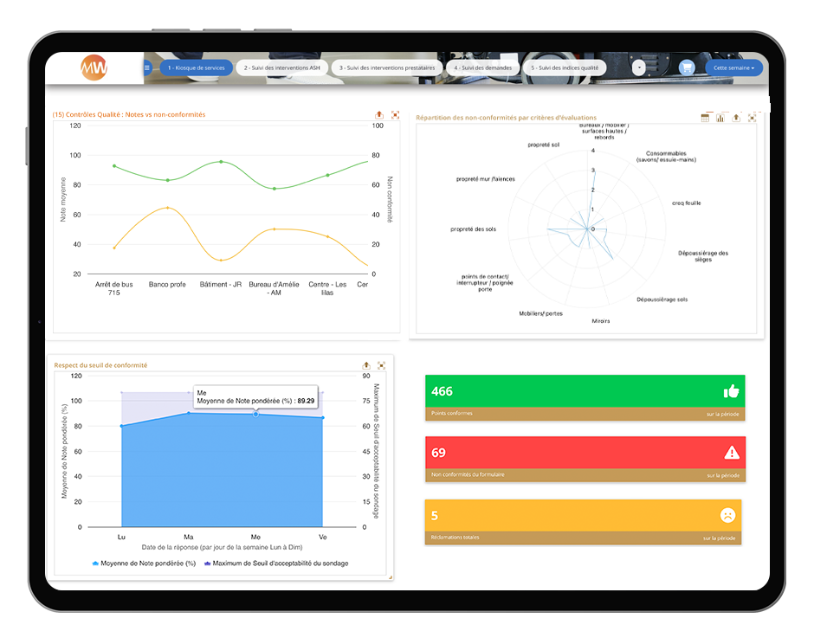
Task: Click the Me data point on area chart
Action: pyautogui.click(x=255, y=415)
